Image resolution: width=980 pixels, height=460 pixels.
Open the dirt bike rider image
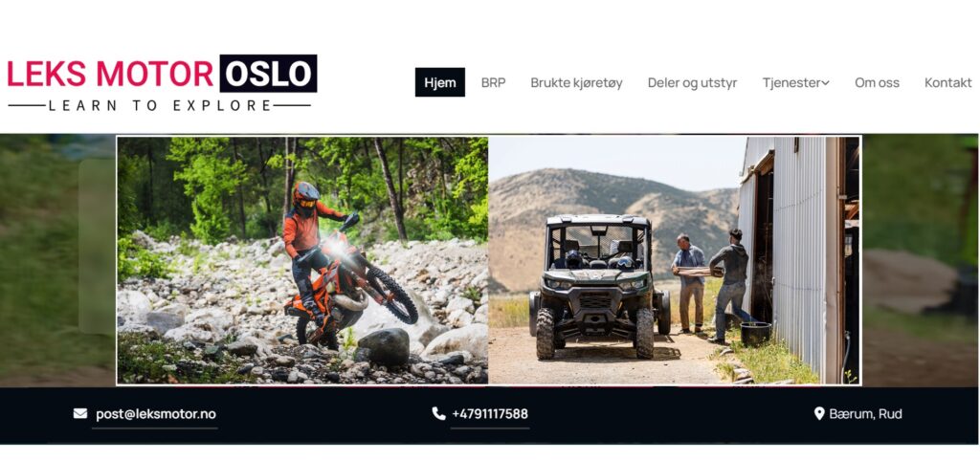[302, 260]
